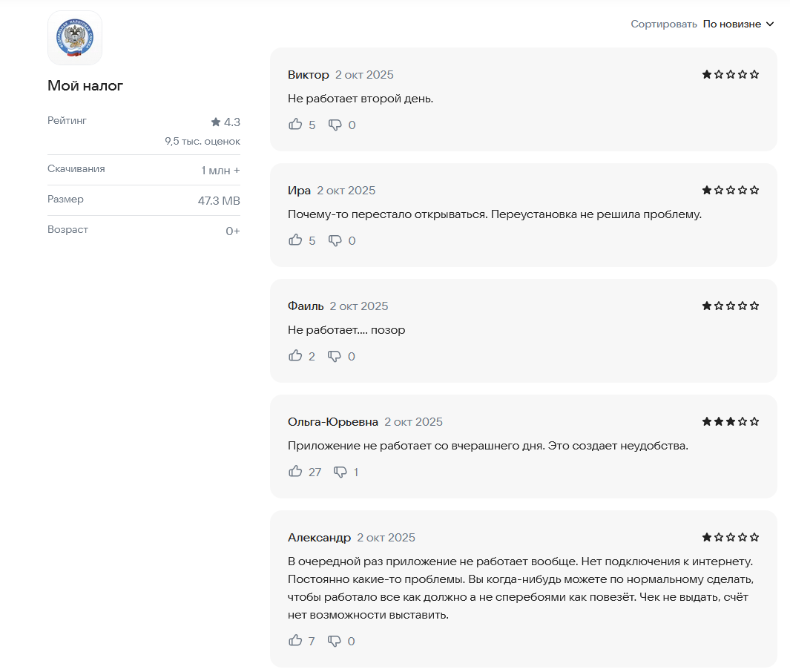
Task: Dislike Viktor's review with thumbs down
Action: tap(335, 125)
